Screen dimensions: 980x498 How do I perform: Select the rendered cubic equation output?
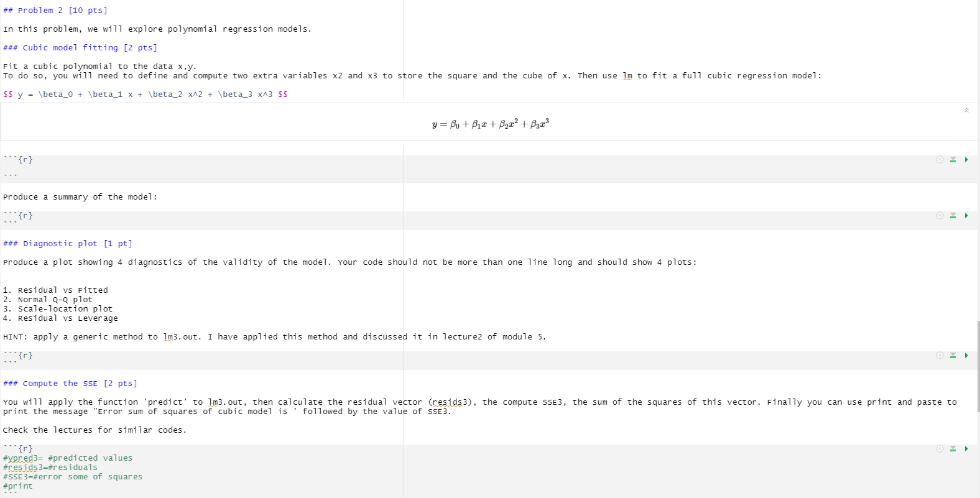pos(491,123)
